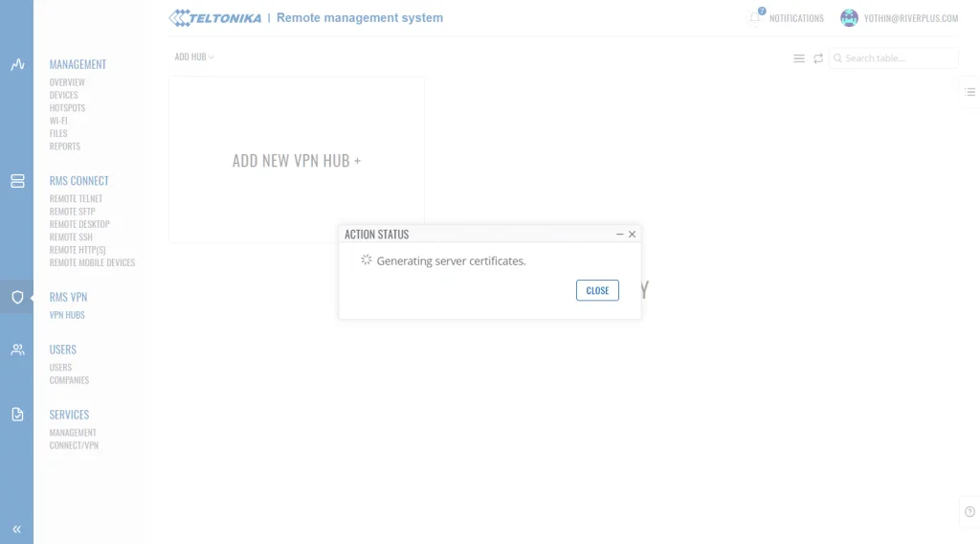
Task: Open the Wi-Fi menu item
Action: coord(58,121)
